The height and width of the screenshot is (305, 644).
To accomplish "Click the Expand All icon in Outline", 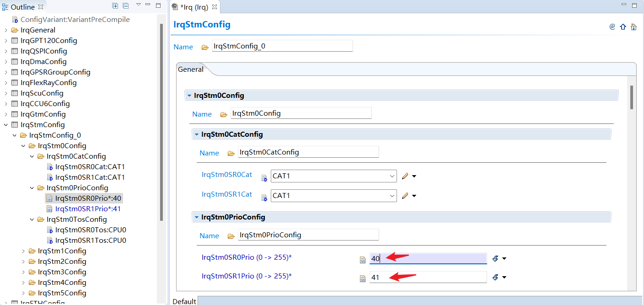I will pyautogui.click(x=115, y=6).
